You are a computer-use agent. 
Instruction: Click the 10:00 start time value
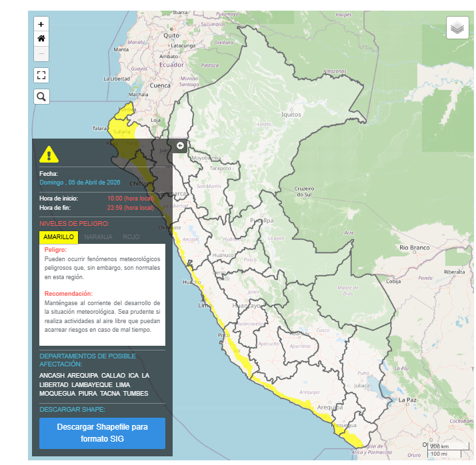tap(131, 199)
